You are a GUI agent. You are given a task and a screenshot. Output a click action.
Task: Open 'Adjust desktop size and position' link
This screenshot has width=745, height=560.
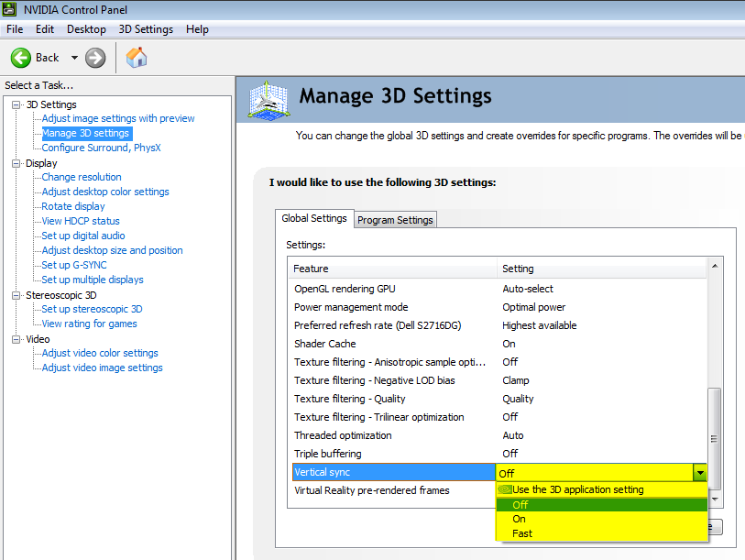pyautogui.click(x=112, y=250)
